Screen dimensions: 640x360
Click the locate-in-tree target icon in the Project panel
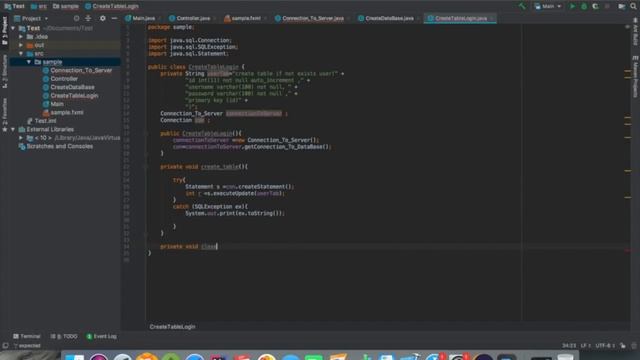coord(76,18)
